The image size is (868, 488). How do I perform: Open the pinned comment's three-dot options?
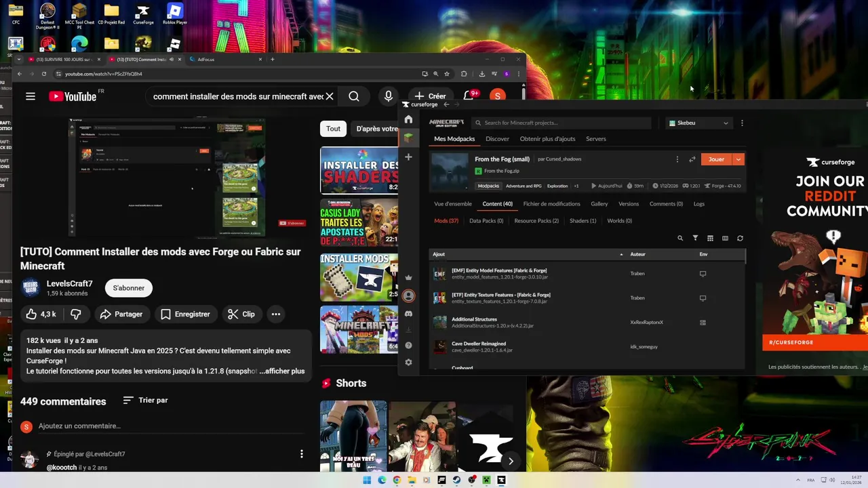click(x=302, y=453)
